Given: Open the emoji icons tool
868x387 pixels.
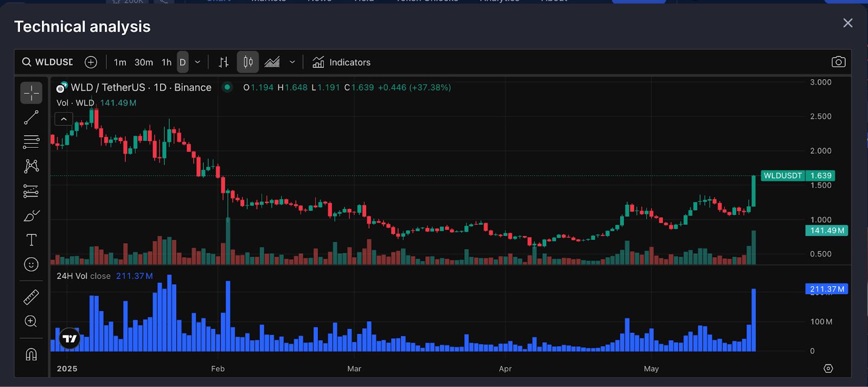Looking at the screenshot, I should pyautogui.click(x=31, y=264).
